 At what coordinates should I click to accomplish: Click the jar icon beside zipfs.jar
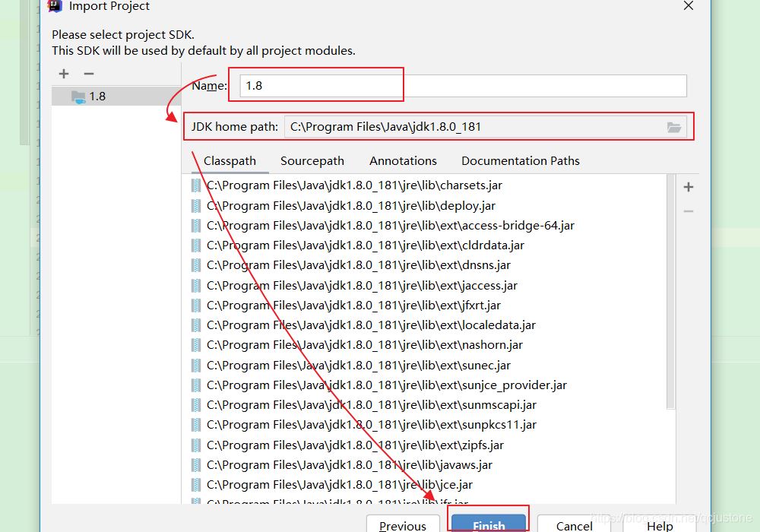tap(196, 445)
